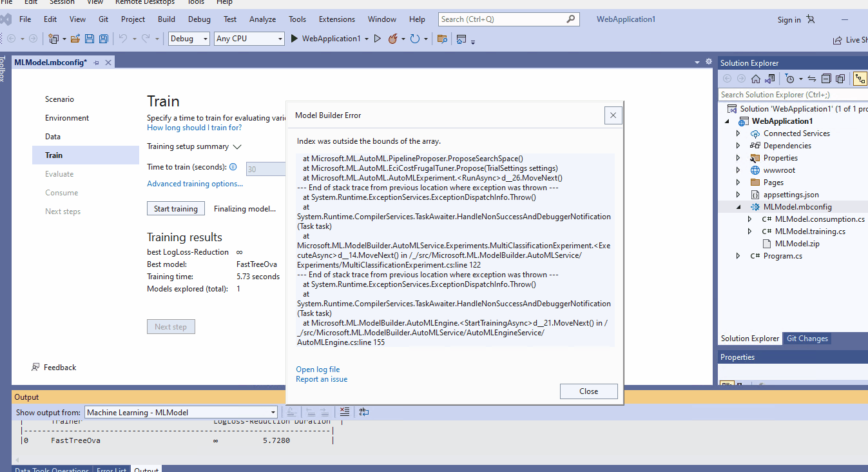Viewport: 868px width, 472px height.
Task: Open the Debug configuration dropdown
Action: pos(189,39)
